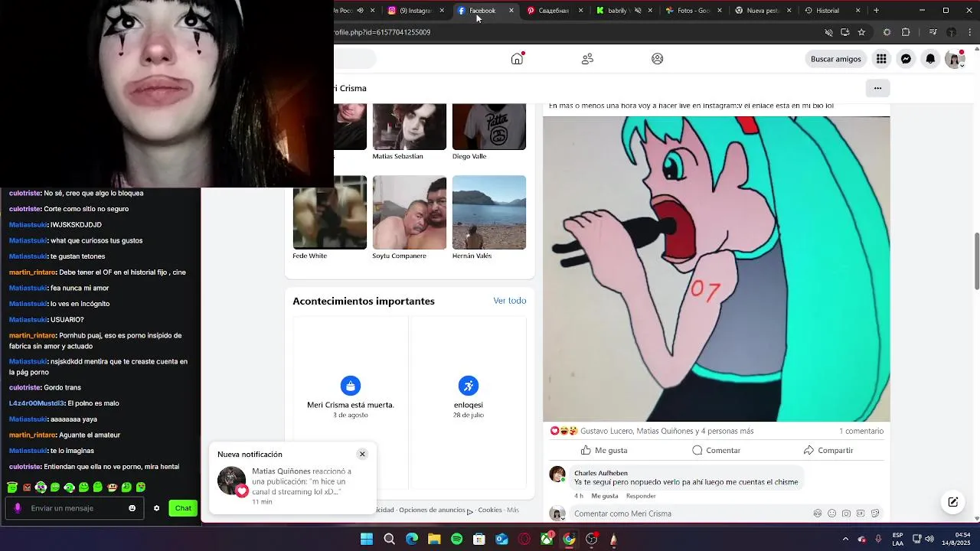Attach a photo to the comment
The width and height of the screenshot is (980, 551).
[x=846, y=514]
